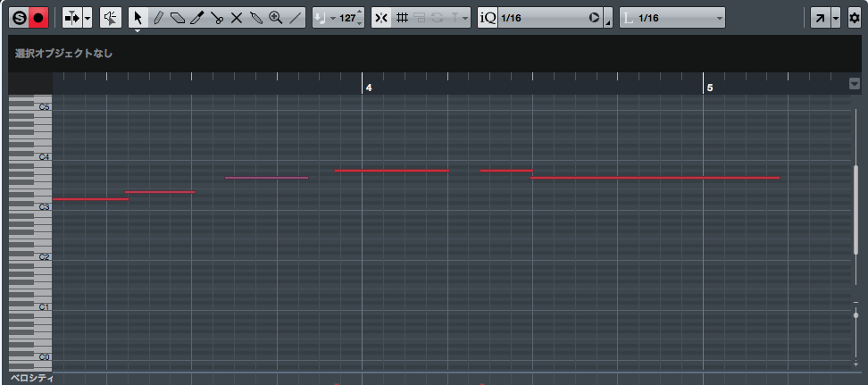Open toolbar setup gear icon
Image resolution: width=868 pixels, height=385 pixels.
pyautogui.click(x=855, y=18)
